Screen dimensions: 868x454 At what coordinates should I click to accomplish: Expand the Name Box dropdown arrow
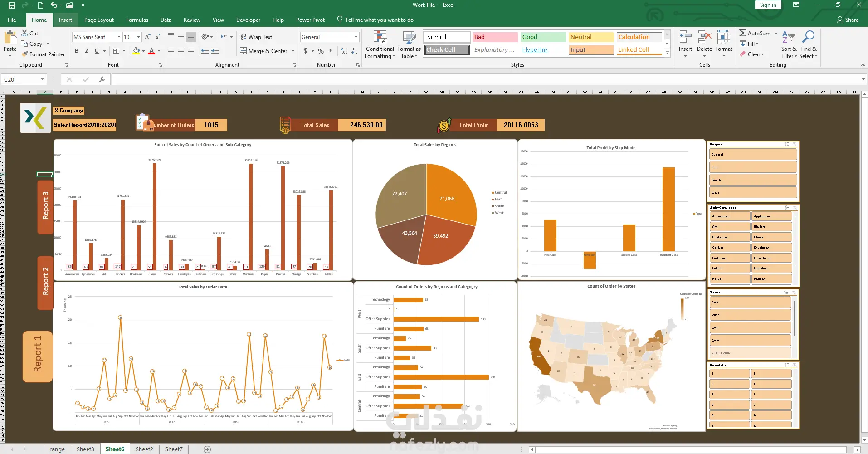click(x=42, y=79)
